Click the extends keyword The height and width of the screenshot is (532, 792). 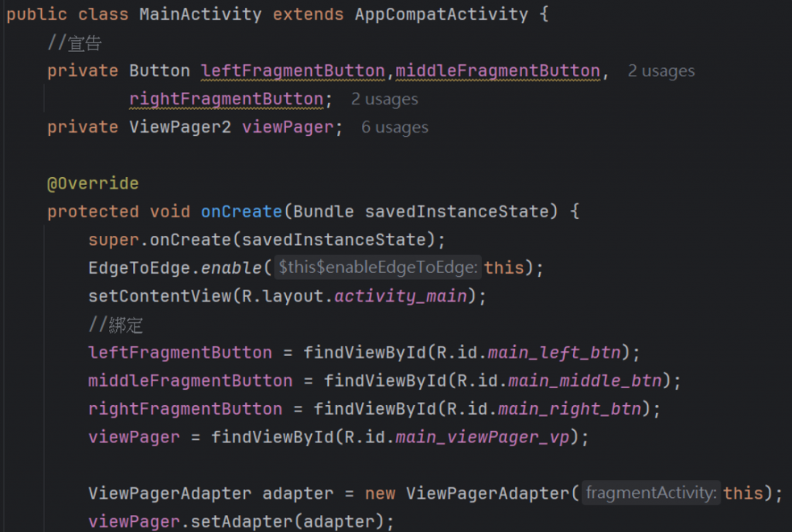pyautogui.click(x=308, y=14)
